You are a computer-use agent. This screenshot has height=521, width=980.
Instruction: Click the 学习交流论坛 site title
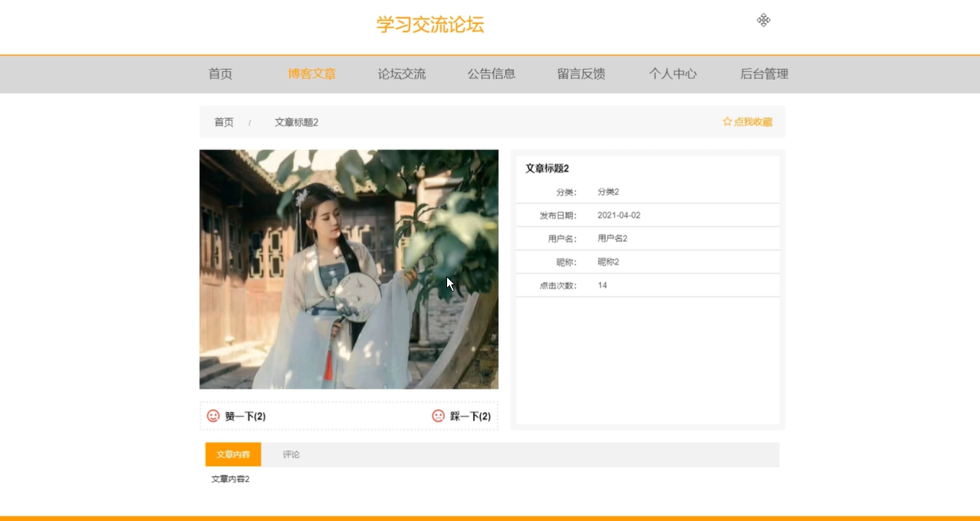pyautogui.click(x=430, y=25)
